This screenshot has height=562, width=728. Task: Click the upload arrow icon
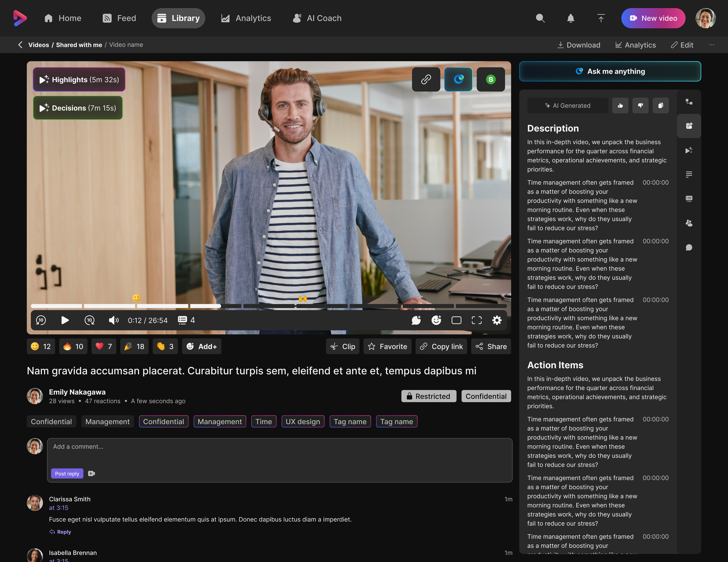click(601, 18)
